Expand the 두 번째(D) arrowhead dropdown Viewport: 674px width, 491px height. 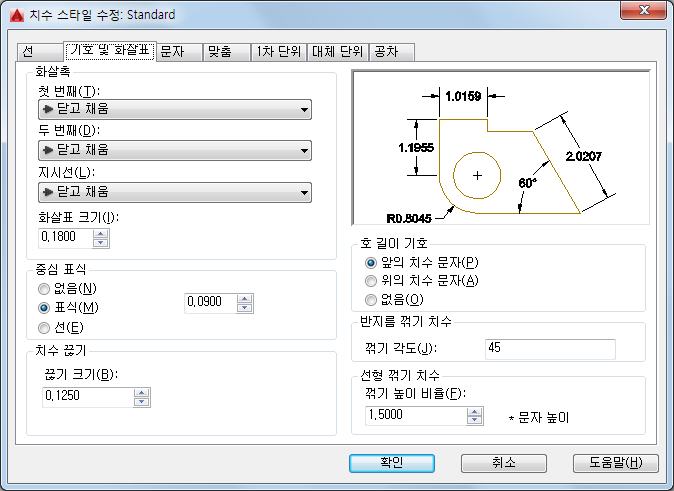175,150
